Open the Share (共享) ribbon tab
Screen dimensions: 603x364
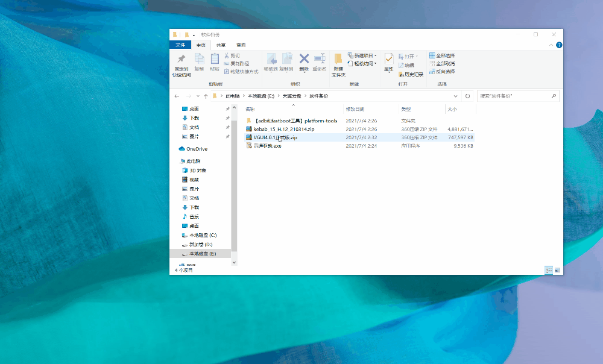click(221, 45)
